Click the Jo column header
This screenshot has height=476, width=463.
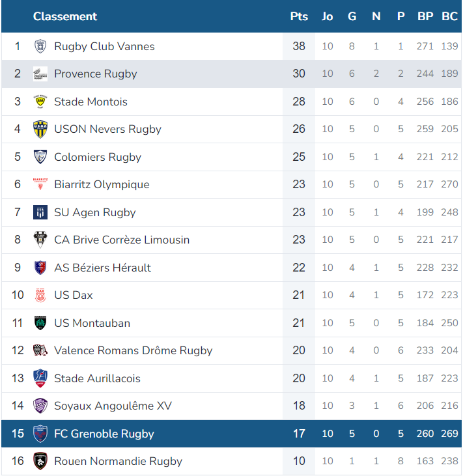328,16
